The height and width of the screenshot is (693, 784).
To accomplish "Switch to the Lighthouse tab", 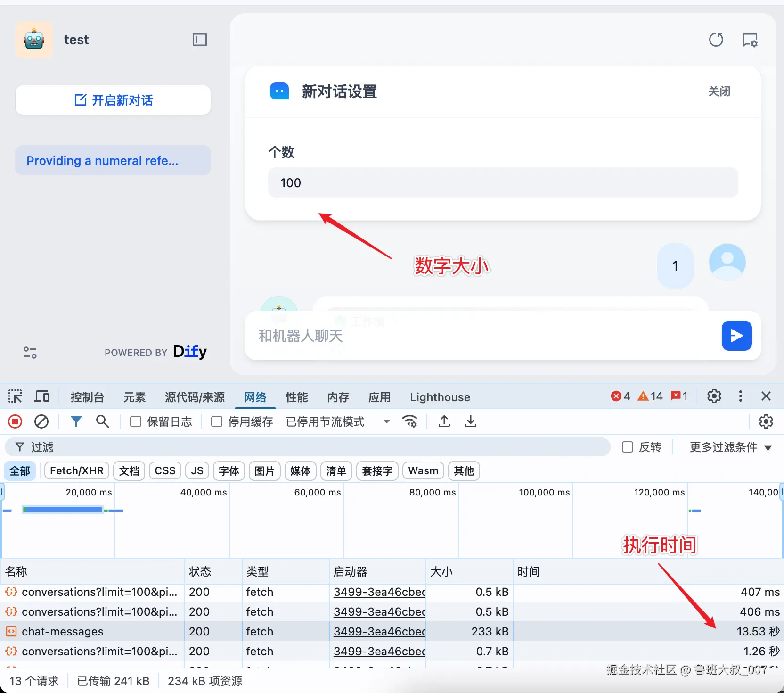I will 440,397.
